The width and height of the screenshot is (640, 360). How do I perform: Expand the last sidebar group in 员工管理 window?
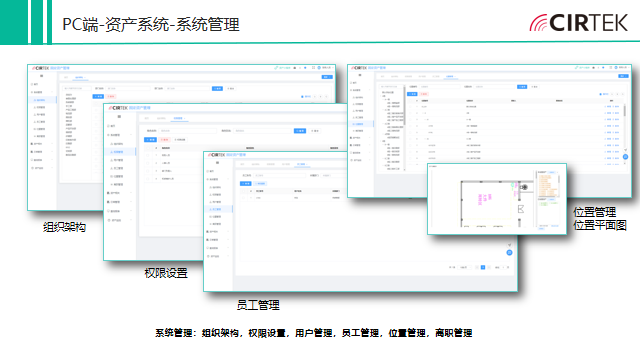coord(218,256)
